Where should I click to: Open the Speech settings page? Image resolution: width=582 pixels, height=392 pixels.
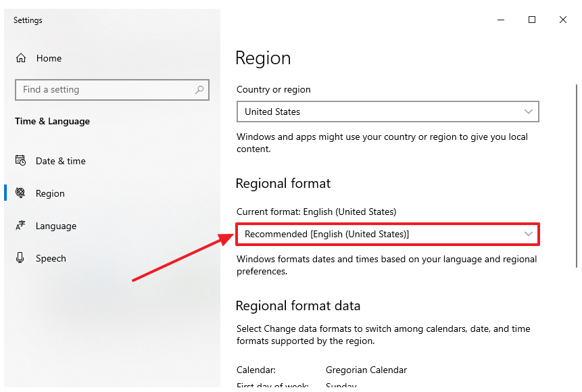(51, 258)
